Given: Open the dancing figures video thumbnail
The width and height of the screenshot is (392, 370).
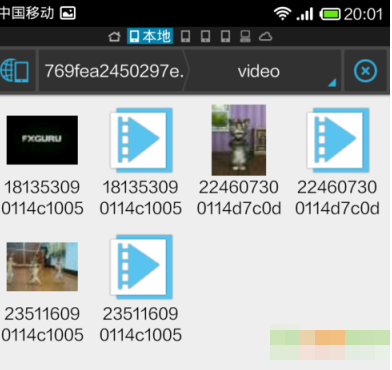Looking at the screenshot, I should pos(42,267).
